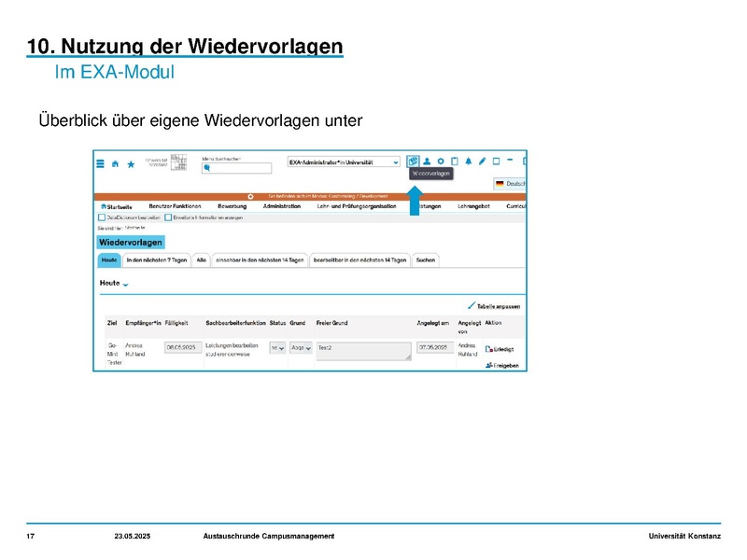
Task: Click the Erledigt action link
Action: [503, 349]
